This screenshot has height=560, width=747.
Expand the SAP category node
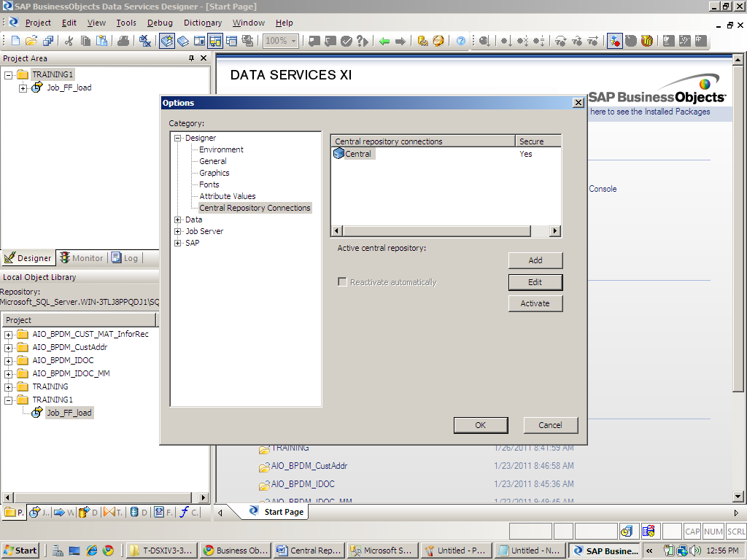click(x=178, y=243)
